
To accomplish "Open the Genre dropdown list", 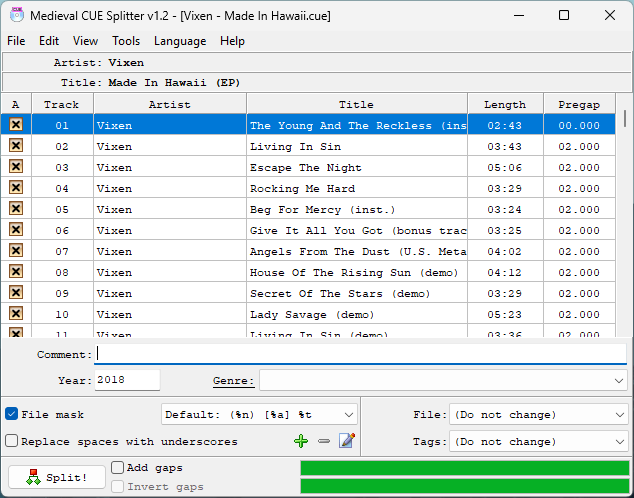I will 619,381.
